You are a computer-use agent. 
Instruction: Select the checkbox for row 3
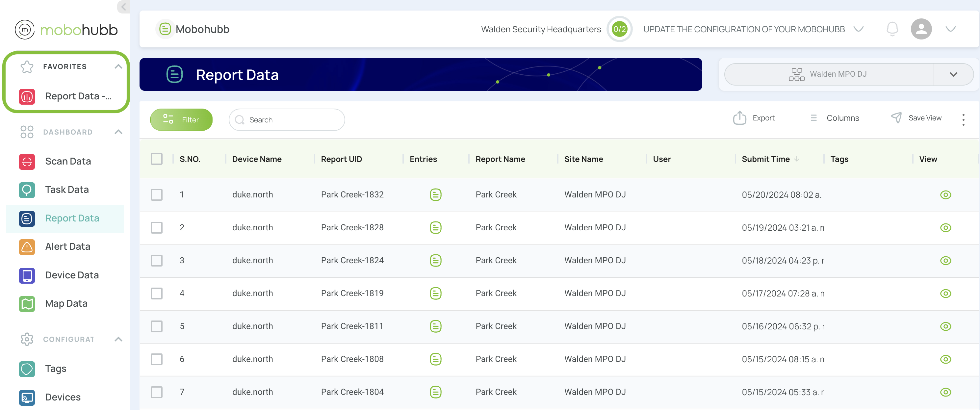click(157, 261)
